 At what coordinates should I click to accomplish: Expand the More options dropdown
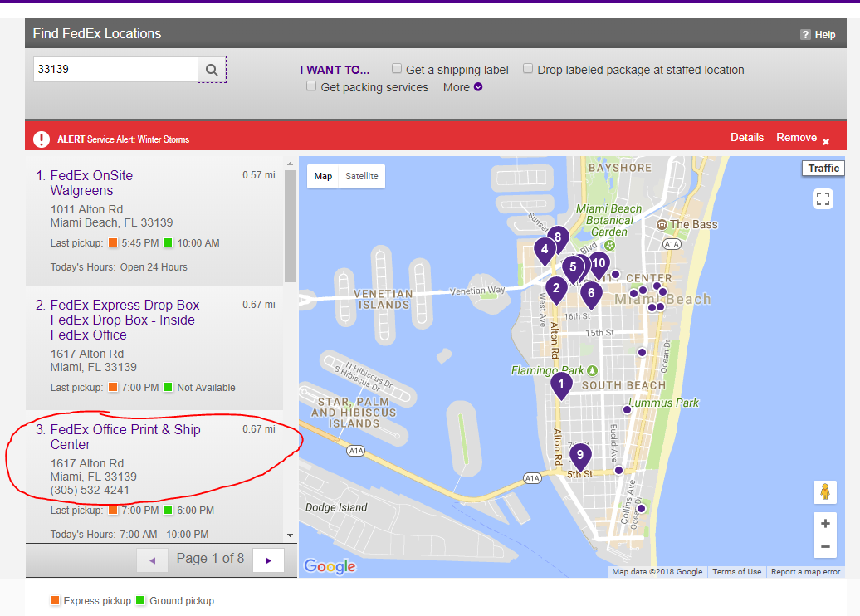point(463,87)
